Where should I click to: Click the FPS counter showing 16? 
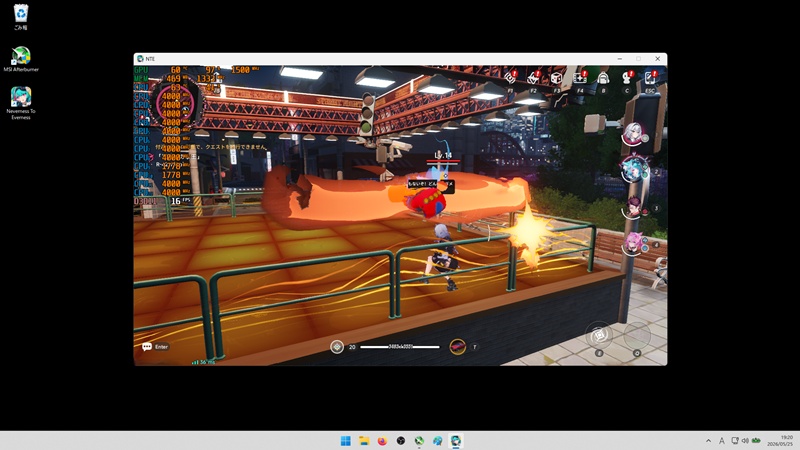pos(176,202)
